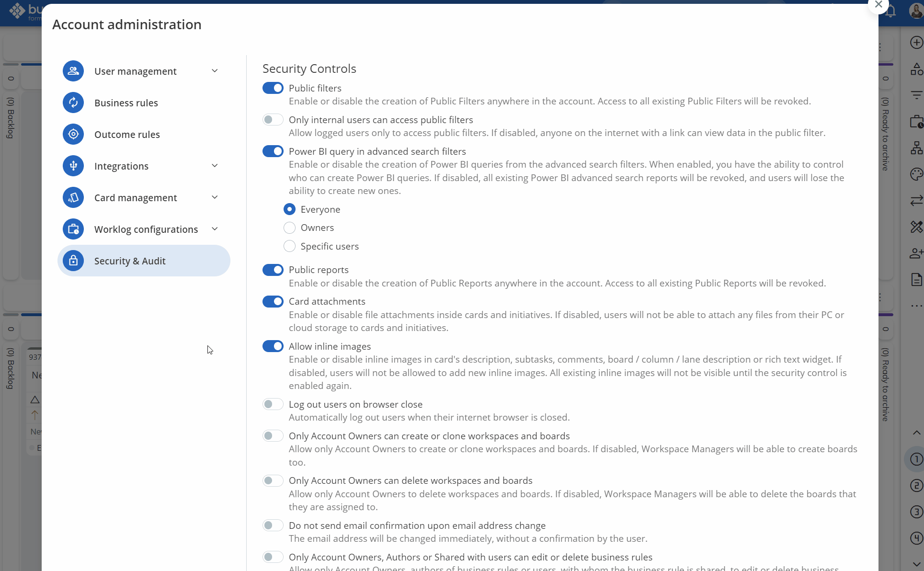Toggle Allow inline images switch
This screenshot has height=571, width=924.
(x=273, y=346)
